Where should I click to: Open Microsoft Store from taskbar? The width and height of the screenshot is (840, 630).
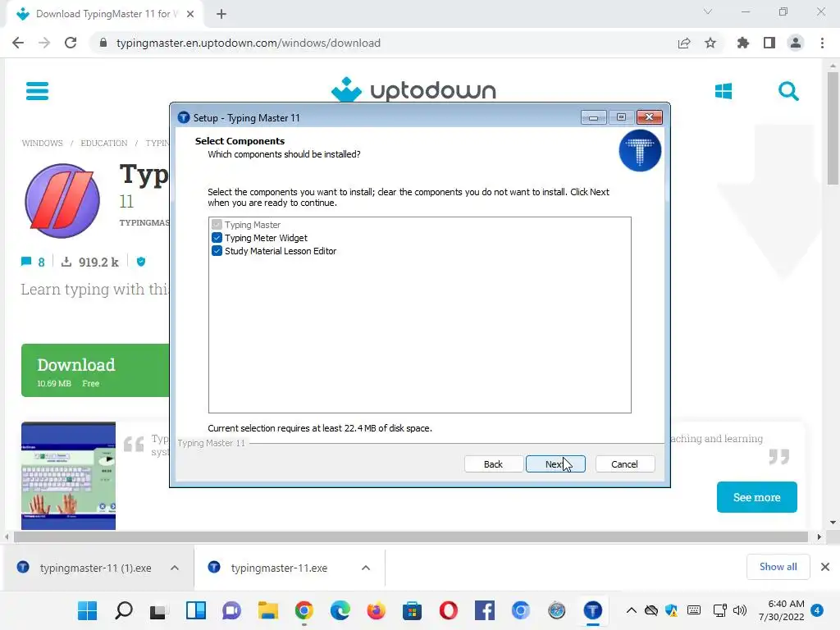[412, 610]
